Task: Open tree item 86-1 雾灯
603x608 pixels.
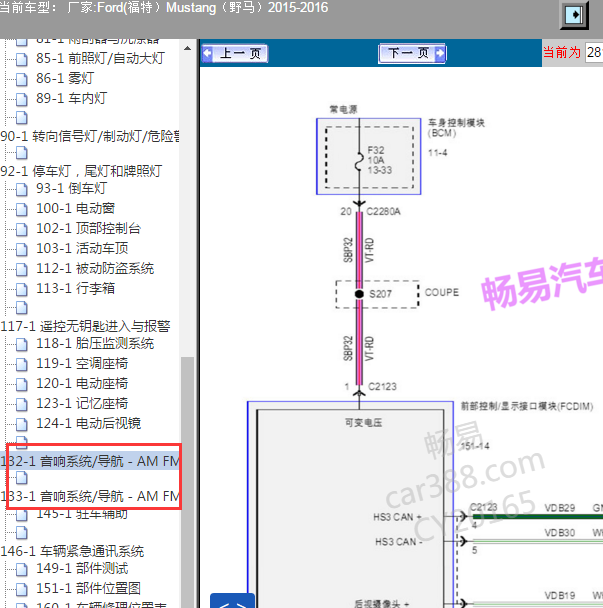Action: pyautogui.click(x=65, y=78)
